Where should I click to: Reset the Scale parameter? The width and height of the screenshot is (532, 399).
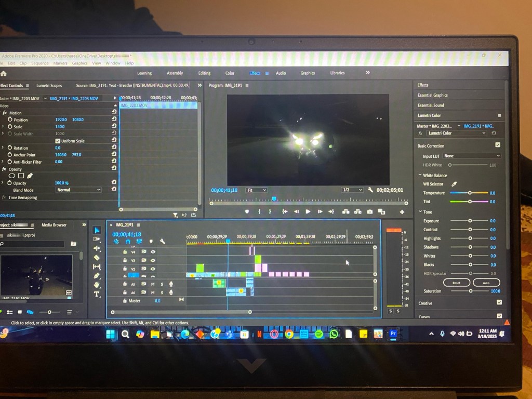[114, 127]
